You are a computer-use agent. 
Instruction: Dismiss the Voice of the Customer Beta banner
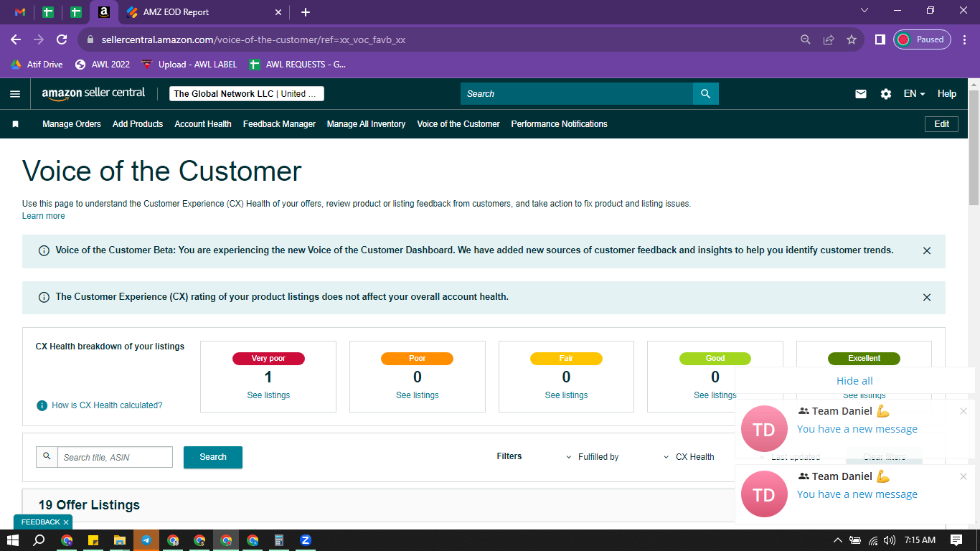[927, 250]
